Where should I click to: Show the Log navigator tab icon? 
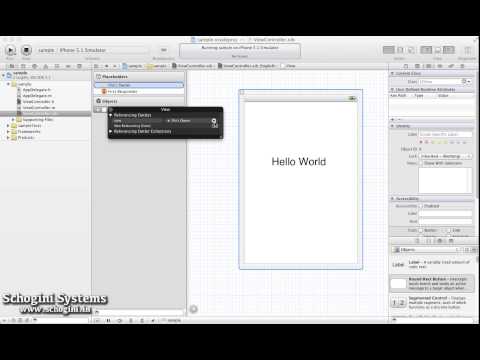[x=79, y=66]
